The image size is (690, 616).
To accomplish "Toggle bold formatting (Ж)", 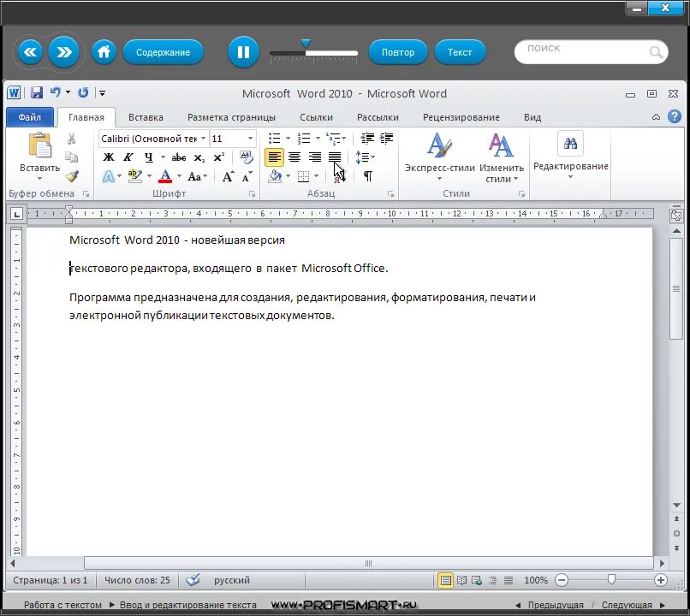I will point(108,157).
